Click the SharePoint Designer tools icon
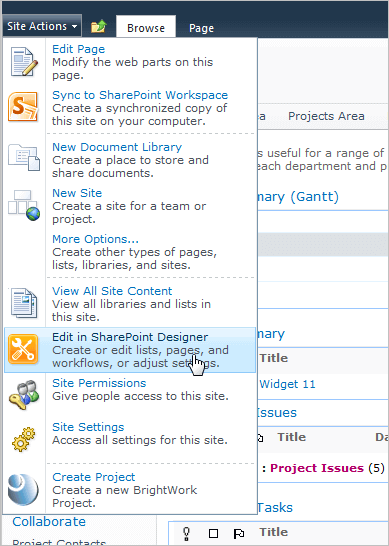Viewport: 389px width, 546px height. coord(23,349)
